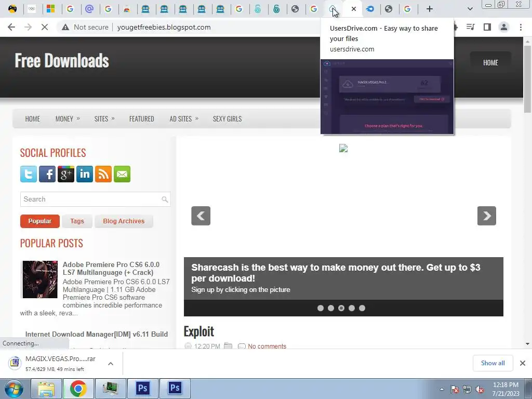Screen dimensions: 532x399
Task: Open the Facebook social profile icon
Action: [x=47, y=174]
